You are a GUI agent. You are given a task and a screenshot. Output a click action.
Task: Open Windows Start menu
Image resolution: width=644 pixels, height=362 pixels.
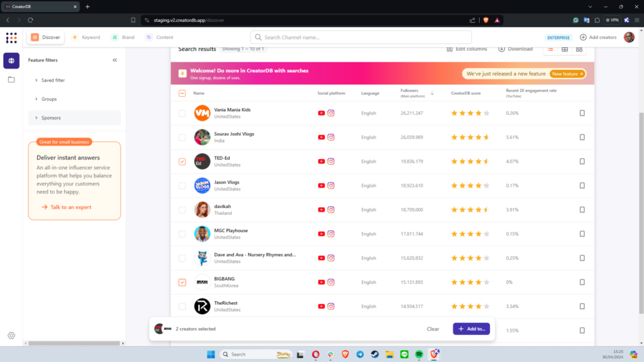pyautogui.click(x=211, y=354)
